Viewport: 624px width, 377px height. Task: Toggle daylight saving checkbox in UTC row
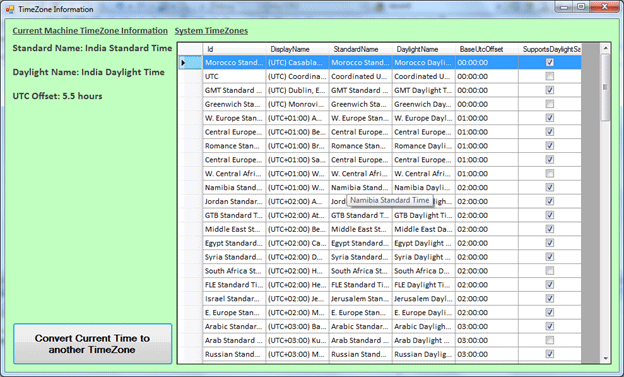[x=550, y=76]
